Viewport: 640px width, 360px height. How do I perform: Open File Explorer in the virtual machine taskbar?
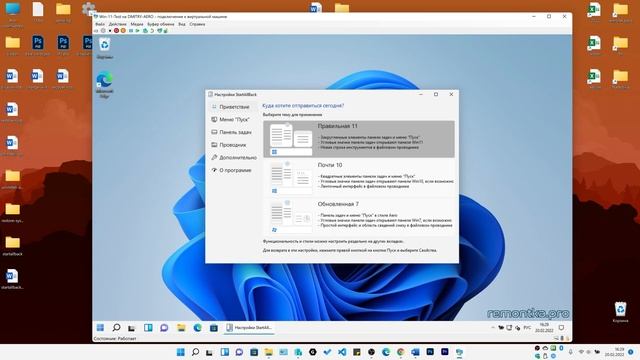181,327
